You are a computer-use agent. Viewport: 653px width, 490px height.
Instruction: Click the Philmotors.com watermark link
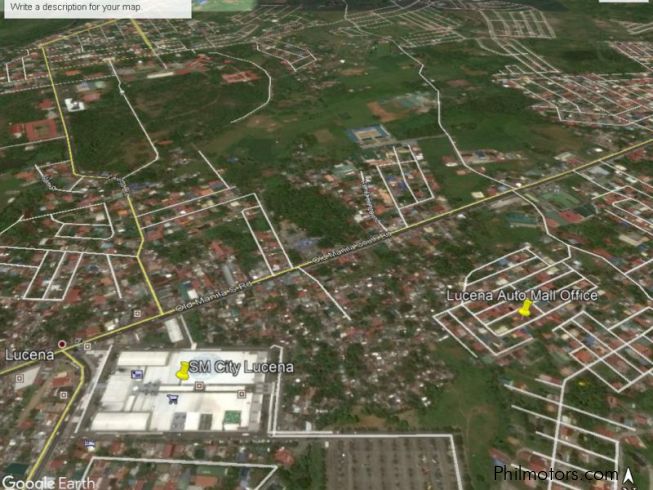[x=555, y=474]
